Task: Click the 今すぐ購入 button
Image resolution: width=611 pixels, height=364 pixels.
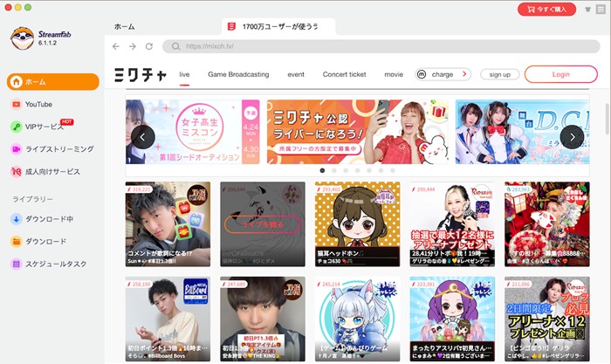Action: (x=546, y=10)
